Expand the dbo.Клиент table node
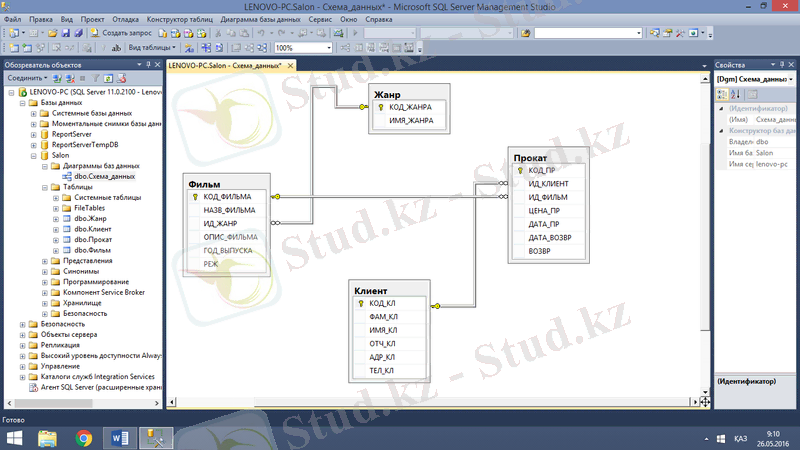 click(56, 230)
